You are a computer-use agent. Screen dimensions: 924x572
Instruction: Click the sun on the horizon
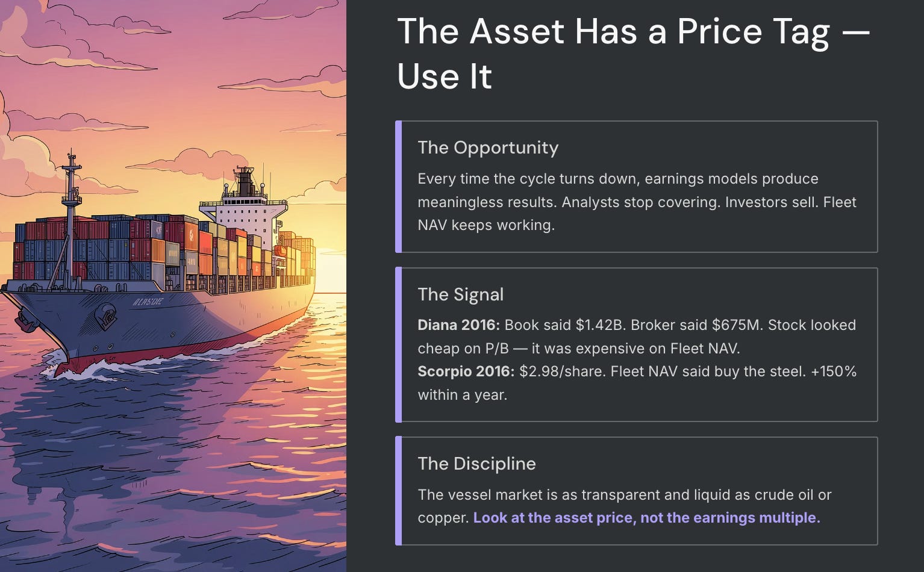[331, 276]
